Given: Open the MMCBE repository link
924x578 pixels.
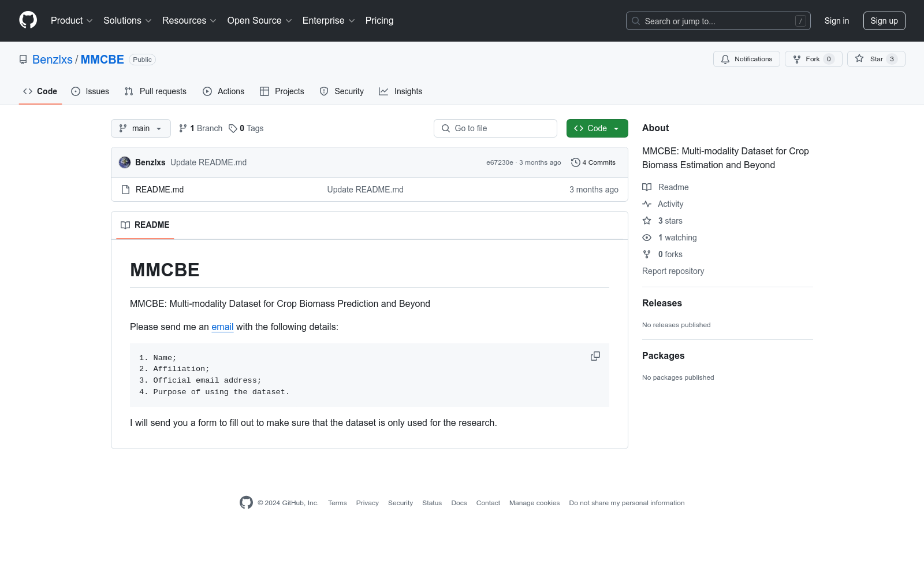Looking at the screenshot, I should pyautogui.click(x=102, y=60).
